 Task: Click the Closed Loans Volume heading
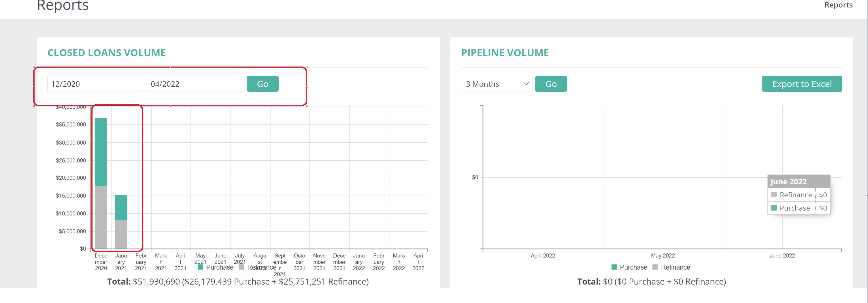coord(106,53)
